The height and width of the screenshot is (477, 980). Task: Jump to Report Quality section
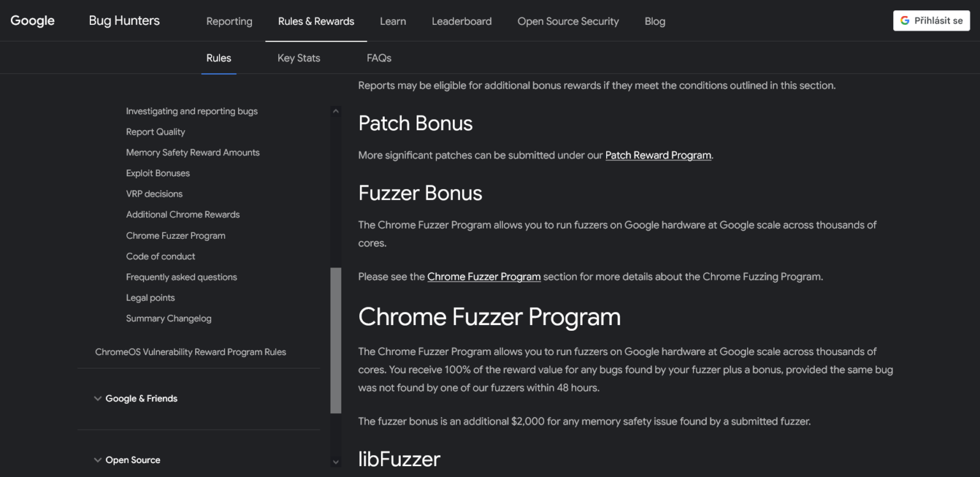pyautogui.click(x=155, y=132)
